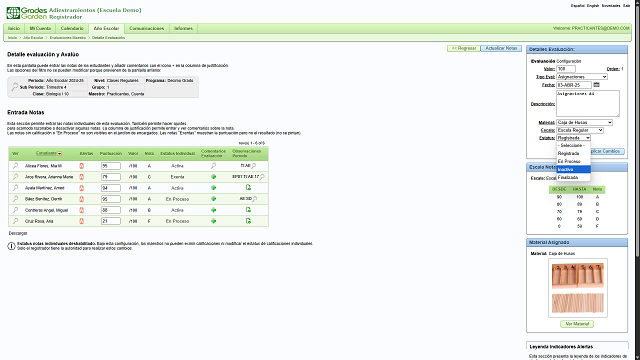The image size is (640, 360).
Task: Click the score input for Báez Benítez
Action: point(111,199)
